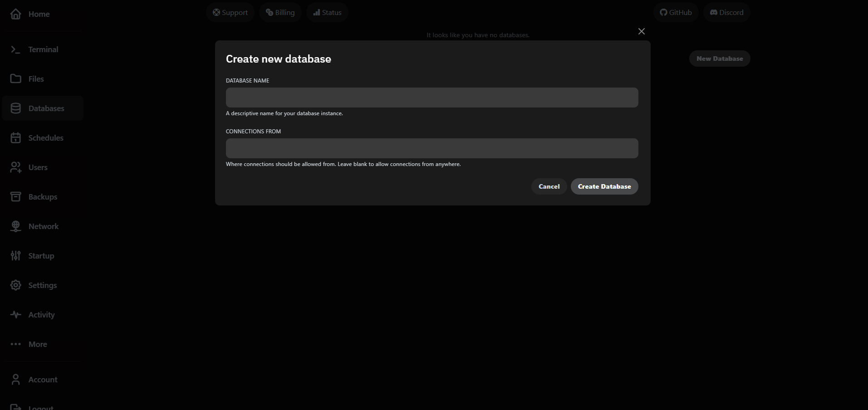The width and height of the screenshot is (868, 410).
Task: Select the Startup configuration icon
Action: pos(16,255)
